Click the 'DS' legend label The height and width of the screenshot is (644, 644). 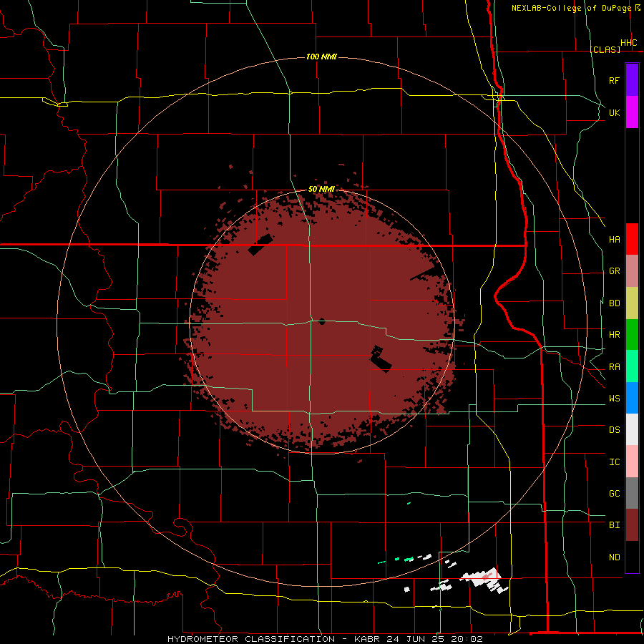tap(614, 430)
